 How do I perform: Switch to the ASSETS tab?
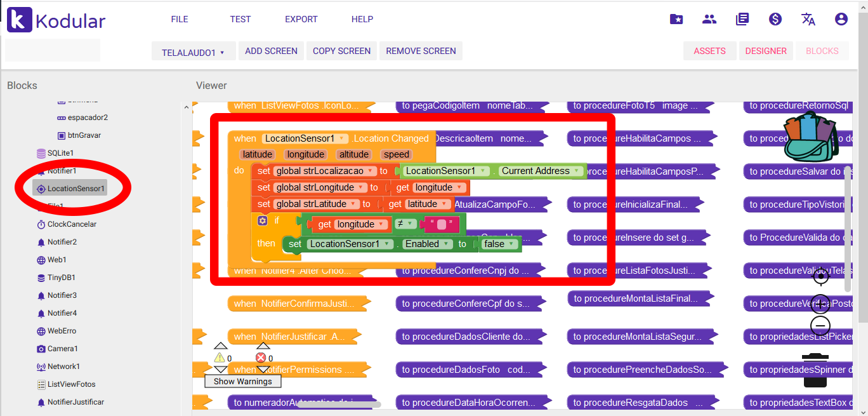709,51
